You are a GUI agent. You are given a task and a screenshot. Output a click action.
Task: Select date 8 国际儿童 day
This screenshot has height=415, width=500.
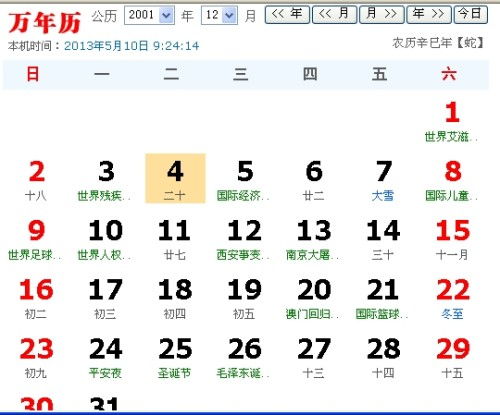pyautogui.click(x=452, y=180)
